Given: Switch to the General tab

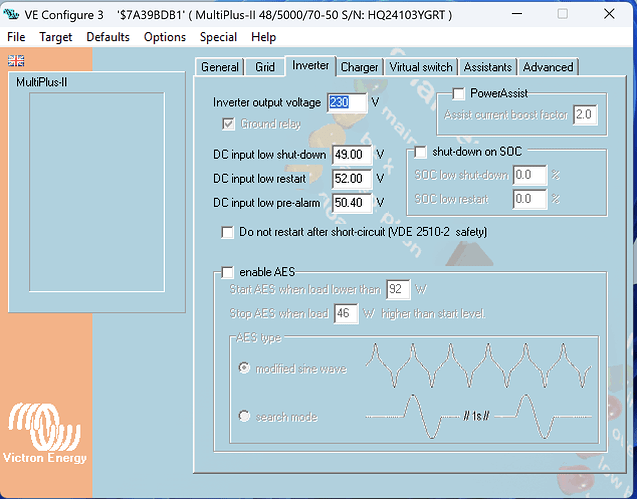Looking at the screenshot, I should 220,67.
